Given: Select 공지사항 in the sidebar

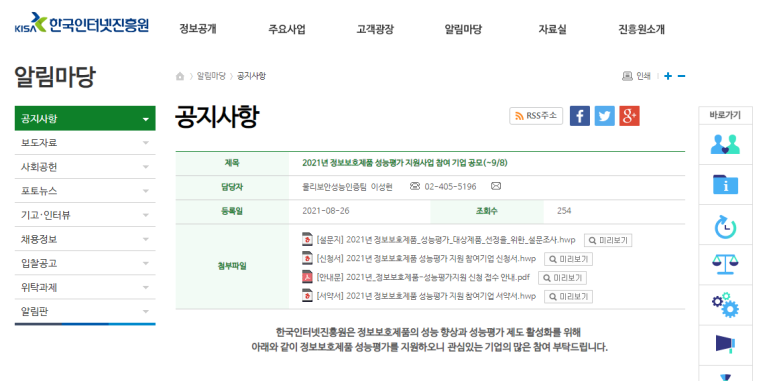Looking at the screenshot, I should pyautogui.click(x=85, y=118).
